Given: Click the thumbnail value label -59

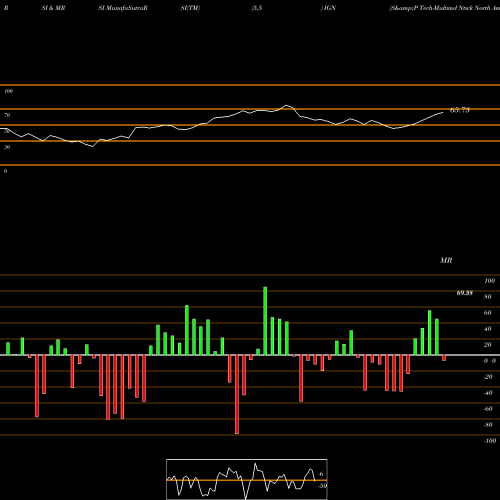Looking at the screenshot, I should point(322,486).
